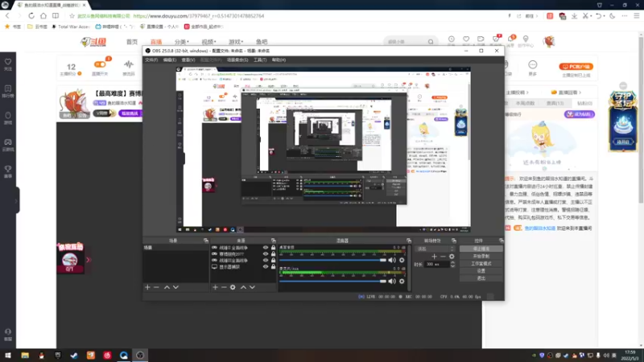Mute the Mic/Aux speaker in mixer

coord(392,281)
